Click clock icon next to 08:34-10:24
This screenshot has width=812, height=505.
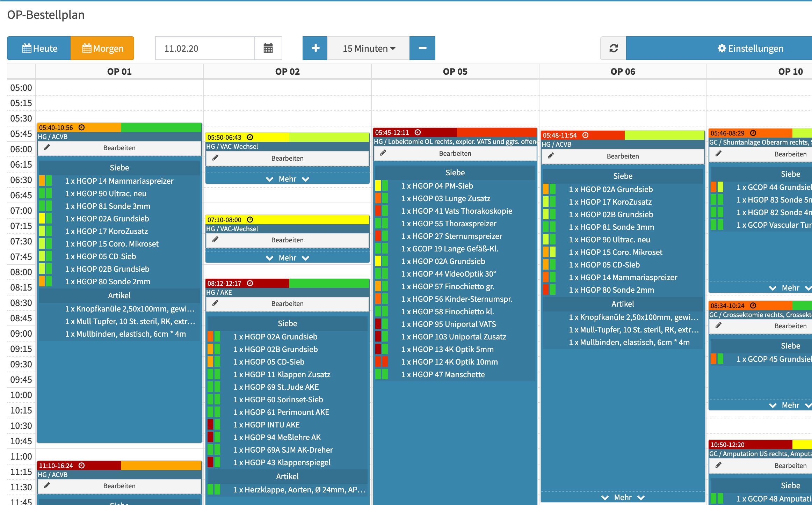pyautogui.click(x=753, y=306)
